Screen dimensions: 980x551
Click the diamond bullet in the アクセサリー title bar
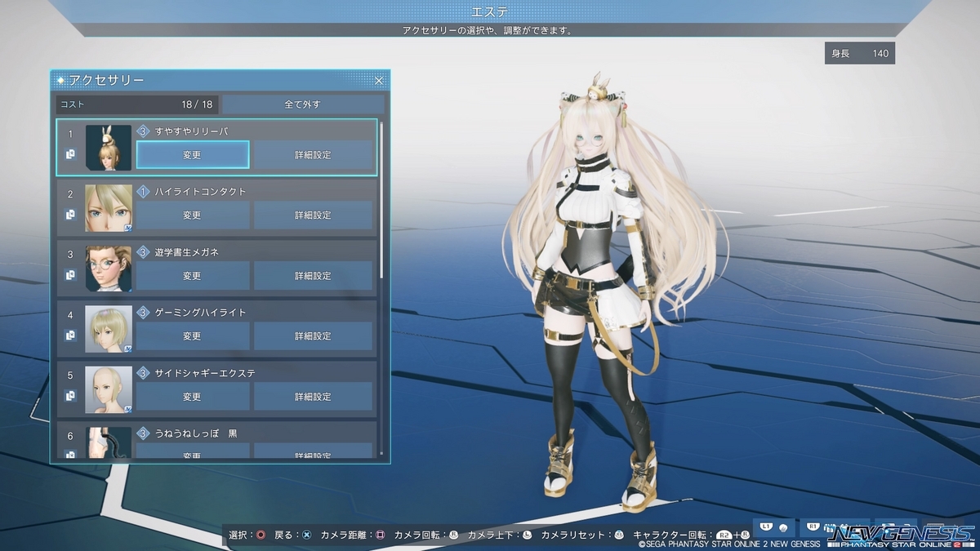(x=60, y=80)
